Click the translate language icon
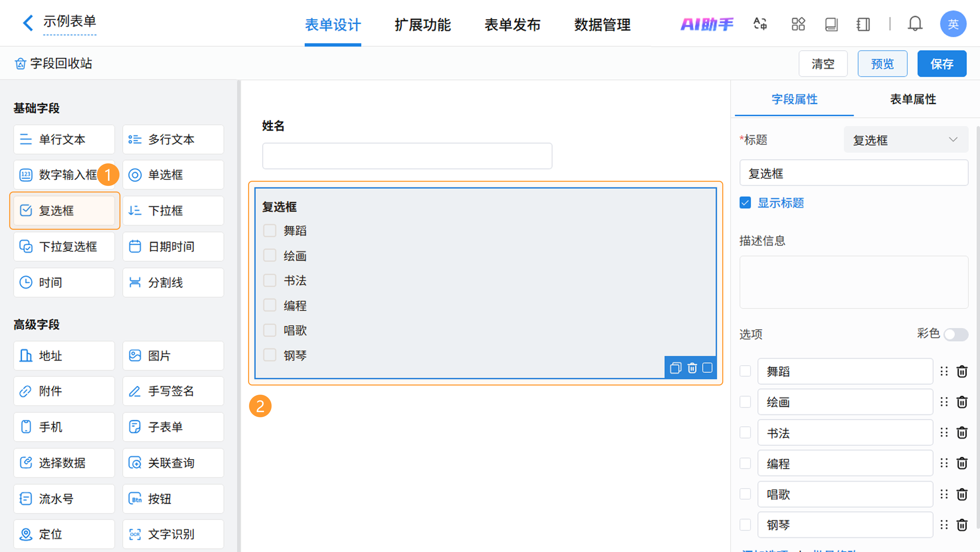Image resolution: width=980 pixels, height=552 pixels. 760,24
